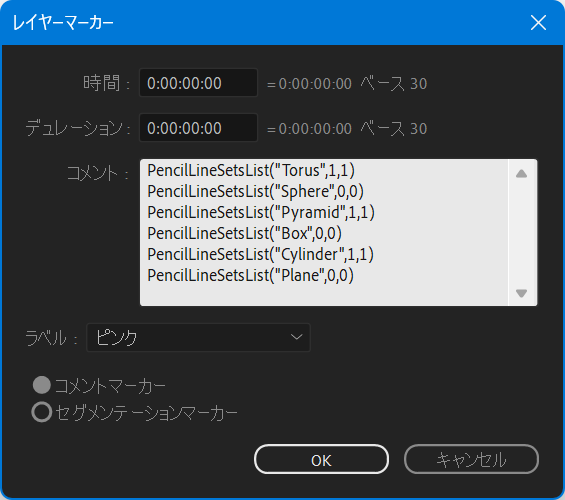Confirm the marker with OK button
The height and width of the screenshot is (500, 565).
pos(321,459)
